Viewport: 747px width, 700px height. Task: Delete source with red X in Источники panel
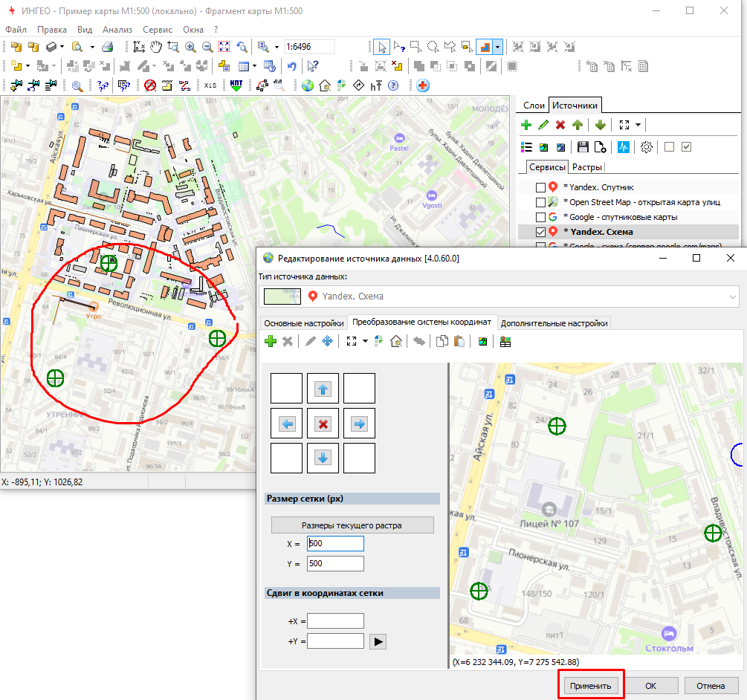point(560,126)
